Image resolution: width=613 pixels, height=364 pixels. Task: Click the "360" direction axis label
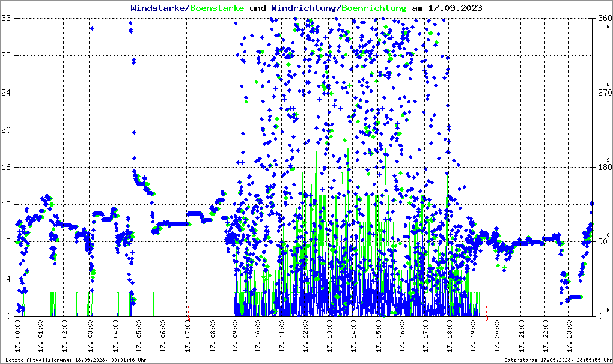coord(605,19)
